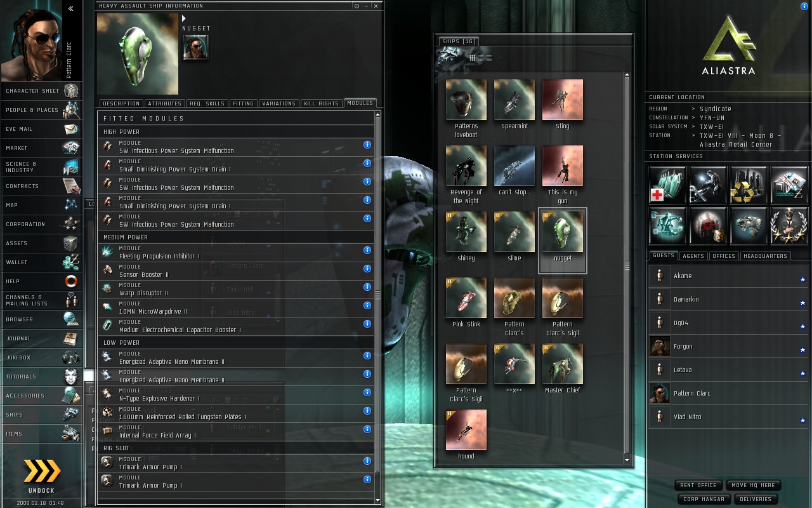Open EVE Mail in the sidebar
This screenshot has height=508, width=812.
pos(41,129)
